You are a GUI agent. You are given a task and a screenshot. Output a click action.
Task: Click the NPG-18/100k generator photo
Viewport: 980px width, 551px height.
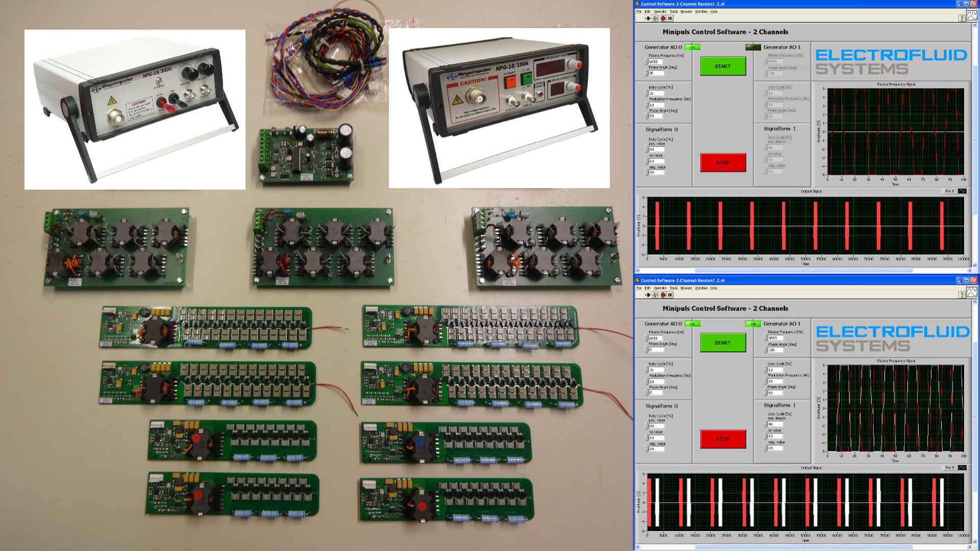pyautogui.click(x=499, y=108)
